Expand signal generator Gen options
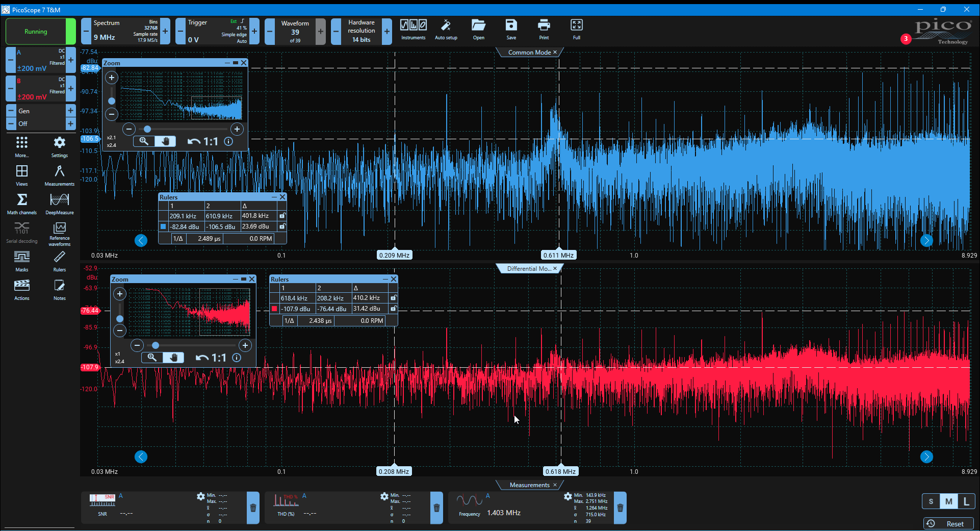Screen dimensions: 980x531 point(70,111)
